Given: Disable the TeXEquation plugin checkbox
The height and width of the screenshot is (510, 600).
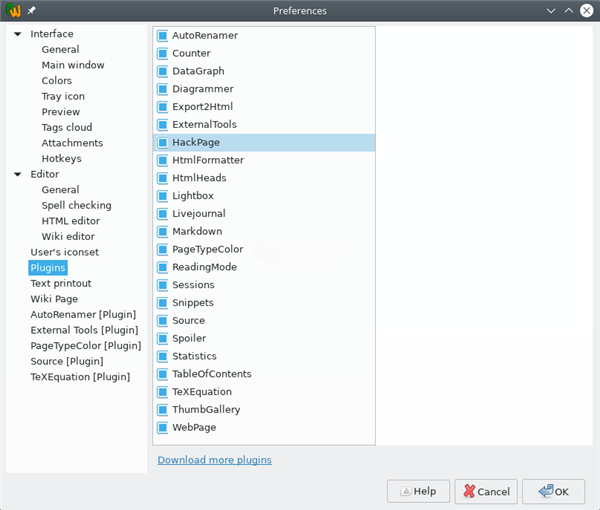Looking at the screenshot, I should (x=163, y=392).
